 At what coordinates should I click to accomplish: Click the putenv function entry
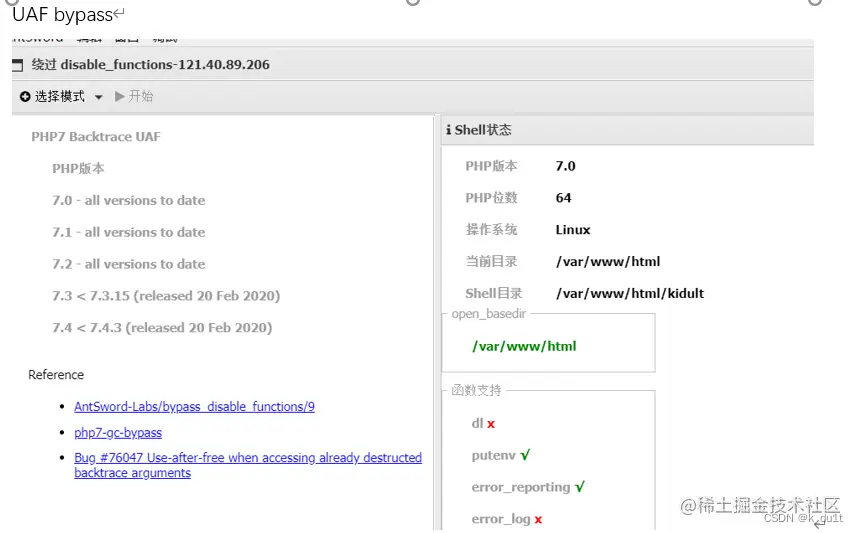(x=494, y=455)
